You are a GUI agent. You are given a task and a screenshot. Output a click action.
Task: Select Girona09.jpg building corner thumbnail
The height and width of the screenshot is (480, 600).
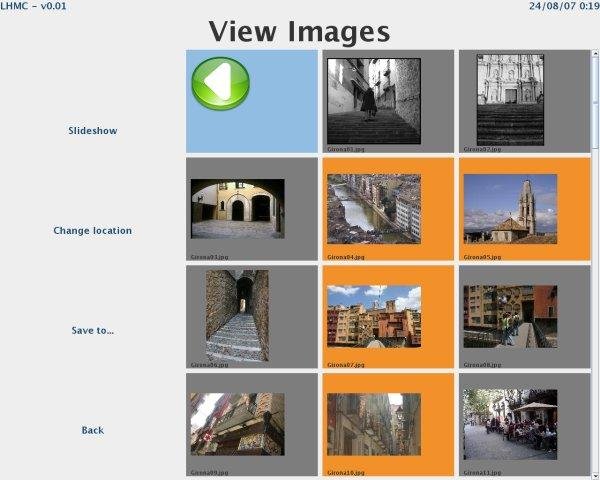click(238, 424)
